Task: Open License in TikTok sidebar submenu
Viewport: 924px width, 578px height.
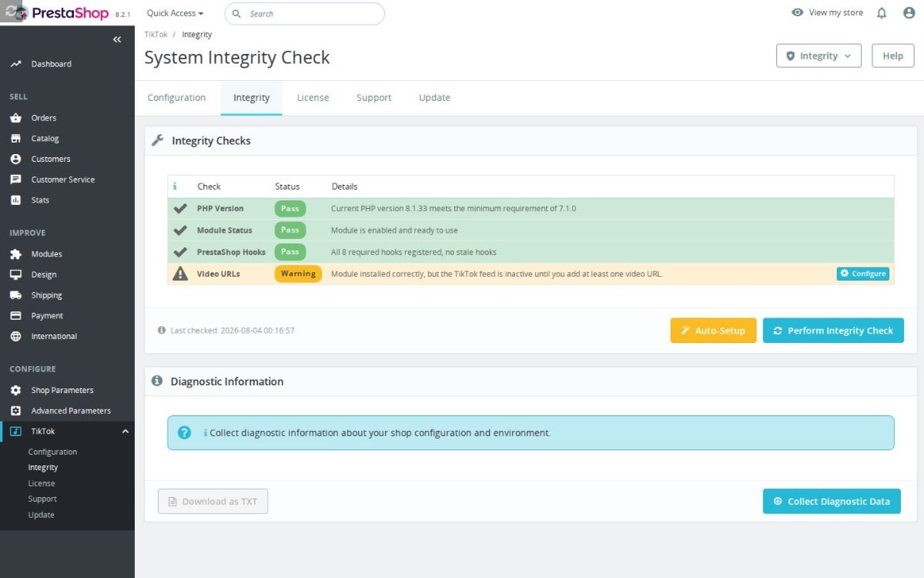Action: click(x=42, y=483)
